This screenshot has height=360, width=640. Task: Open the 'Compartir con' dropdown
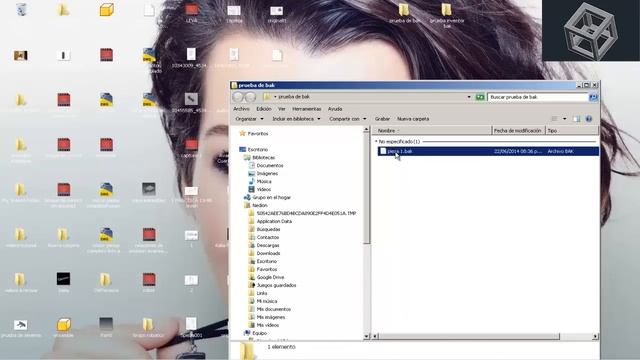(348, 119)
